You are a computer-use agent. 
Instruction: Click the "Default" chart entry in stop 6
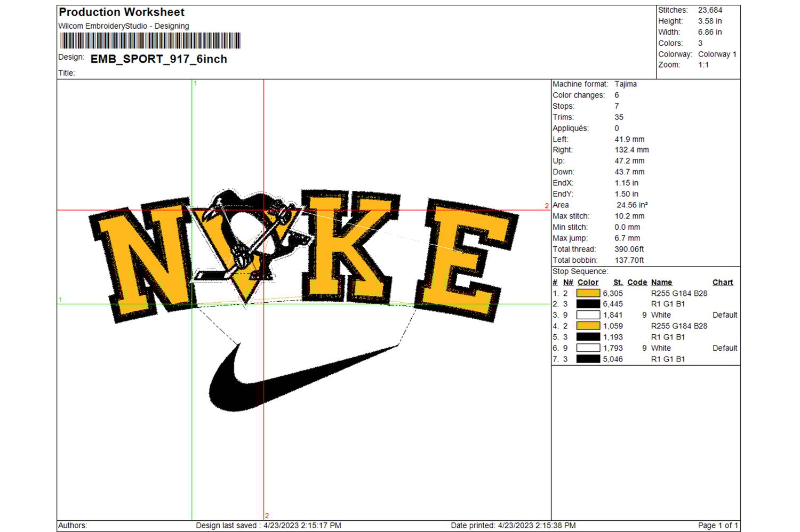pos(725,348)
